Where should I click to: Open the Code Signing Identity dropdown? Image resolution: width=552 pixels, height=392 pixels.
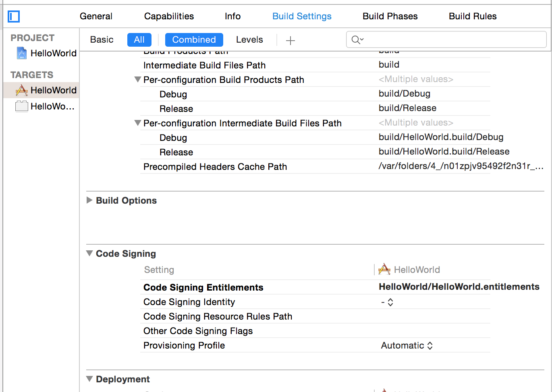(x=389, y=302)
